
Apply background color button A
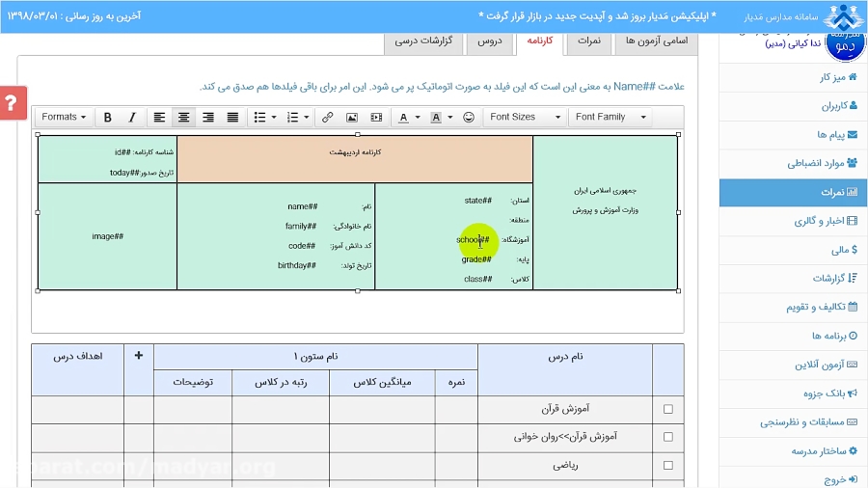click(436, 118)
